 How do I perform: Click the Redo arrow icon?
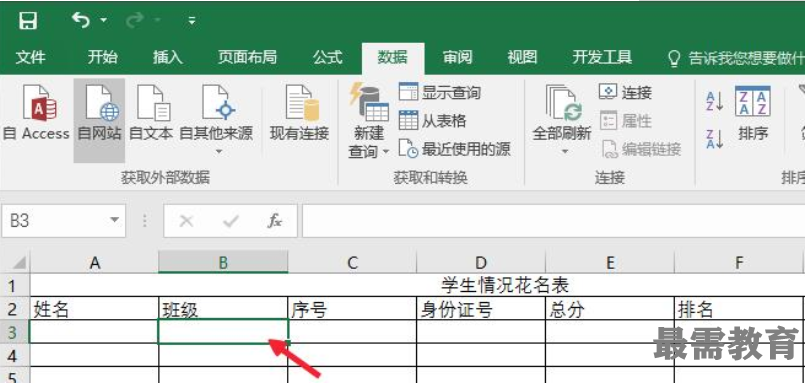[x=135, y=21]
